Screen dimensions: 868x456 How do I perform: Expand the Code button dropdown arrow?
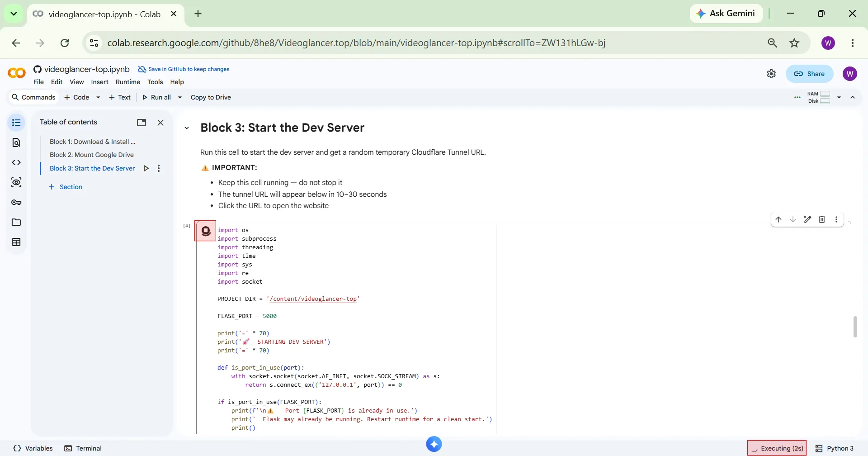pos(98,97)
